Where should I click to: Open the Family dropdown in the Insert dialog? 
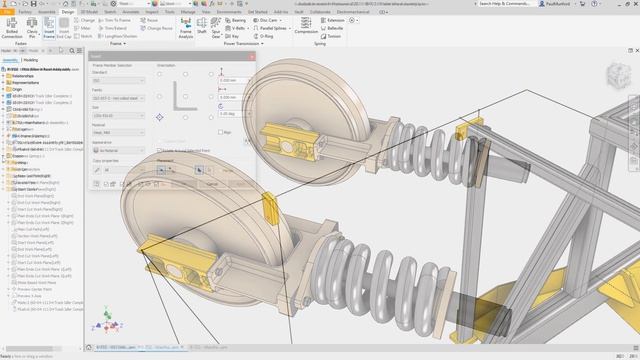118,98
